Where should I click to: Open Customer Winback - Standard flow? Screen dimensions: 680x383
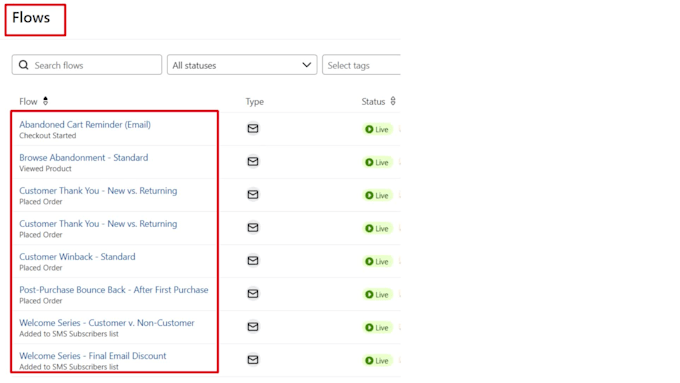(77, 257)
